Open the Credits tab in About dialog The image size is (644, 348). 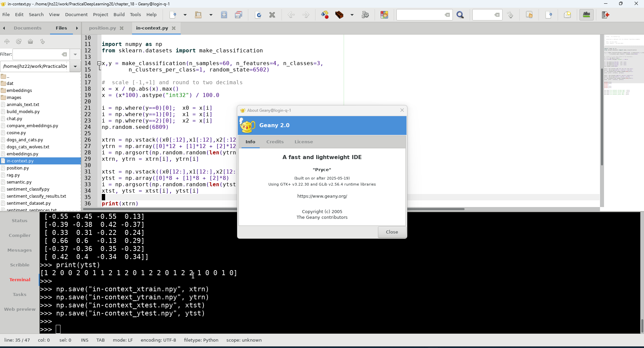point(275,142)
